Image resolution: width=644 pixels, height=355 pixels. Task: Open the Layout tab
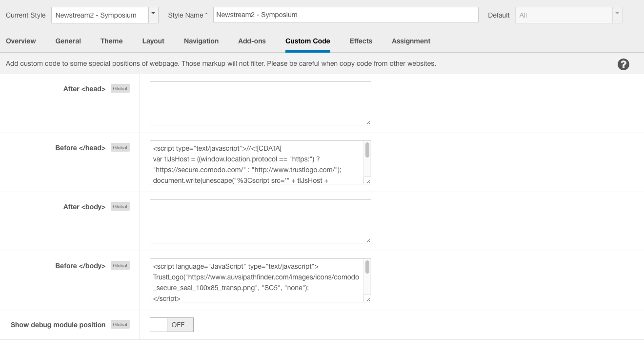click(x=153, y=41)
